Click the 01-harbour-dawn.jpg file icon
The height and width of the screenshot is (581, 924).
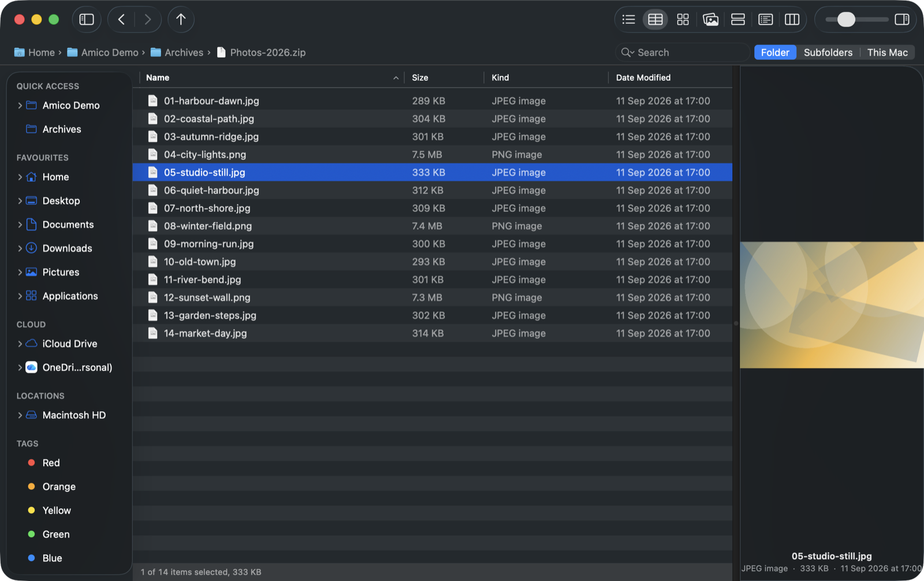152,101
